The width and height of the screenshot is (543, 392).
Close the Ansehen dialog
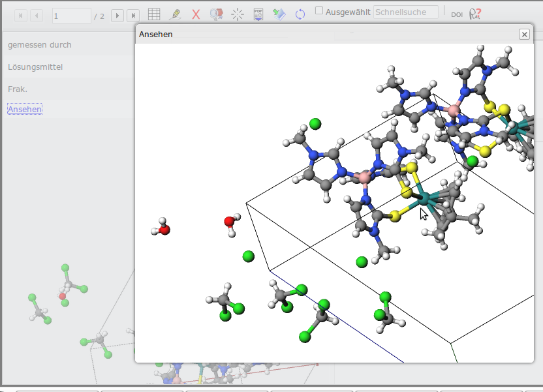coord(524,35)
